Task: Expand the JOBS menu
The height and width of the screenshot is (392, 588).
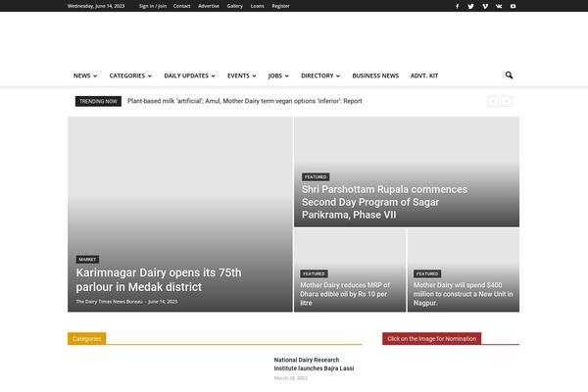Action: [278, 75]
